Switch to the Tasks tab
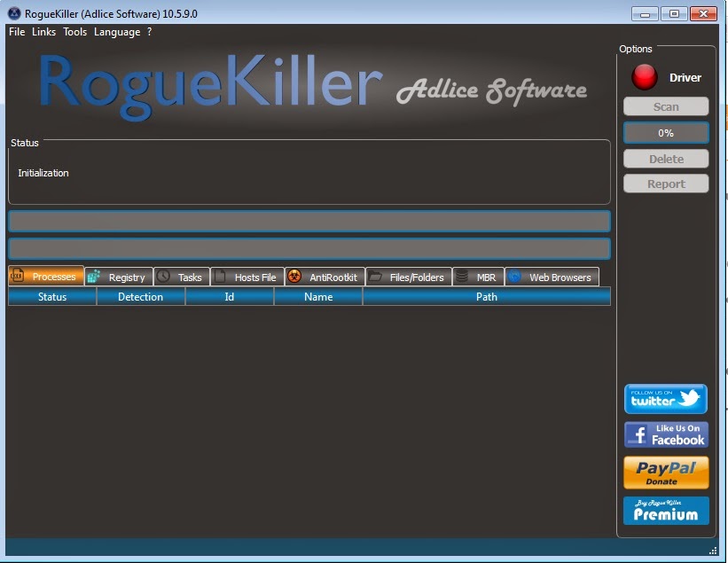This screenshot has width=728, height=563. pyautogui.click(x=182, y=278)
